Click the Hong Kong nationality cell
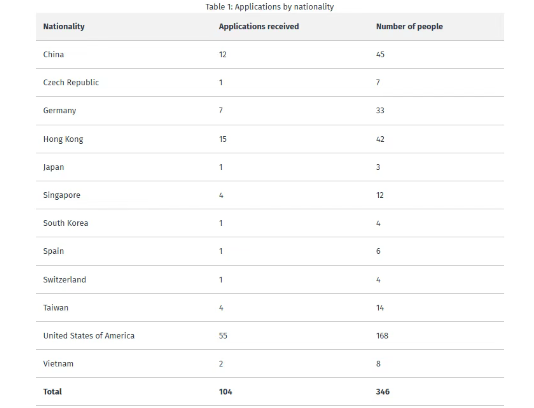Image resolution: width=534 pixels, height=408 pixels. coord(63,139)
